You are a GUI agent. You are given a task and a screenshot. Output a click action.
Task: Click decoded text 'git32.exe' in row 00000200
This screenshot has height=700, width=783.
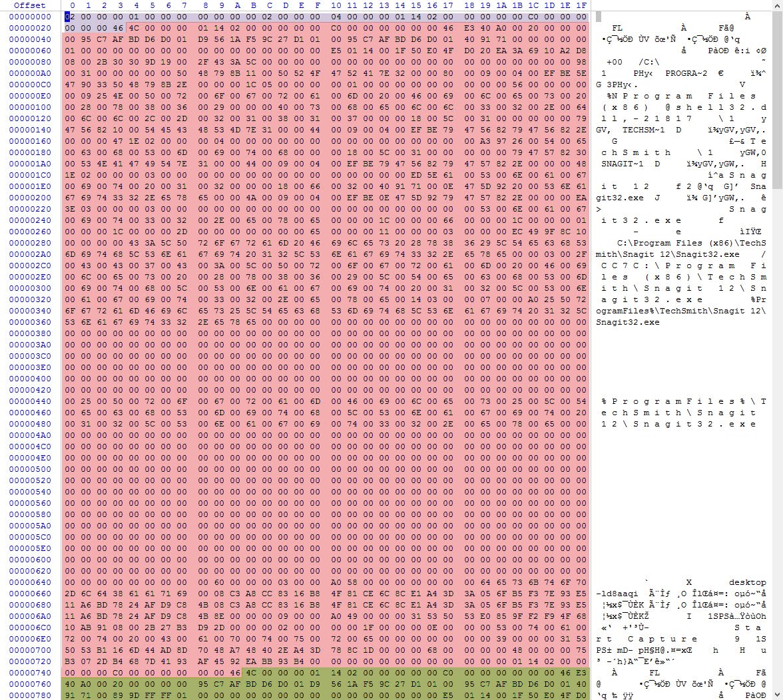[x=620, y=198]
